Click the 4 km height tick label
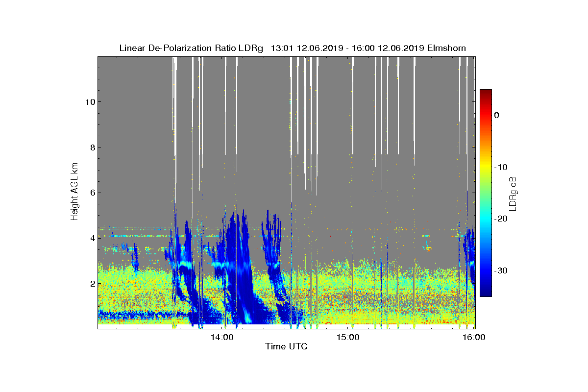The height and width of the screenshot is (392, 588). coord(92,238)
